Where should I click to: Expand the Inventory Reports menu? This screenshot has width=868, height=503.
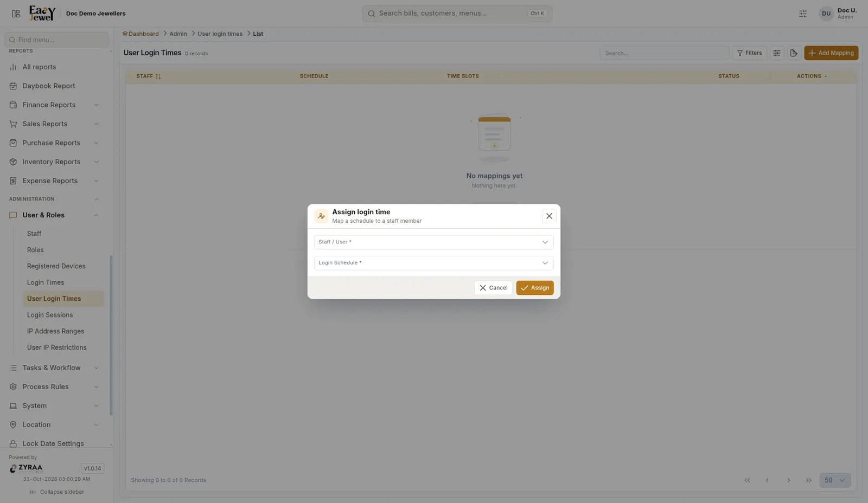(54, 162)
